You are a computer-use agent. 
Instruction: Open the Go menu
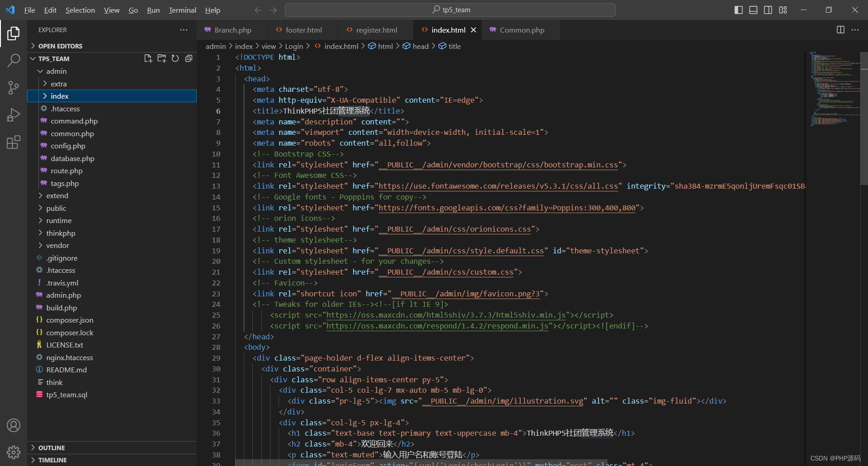(133, 10)
